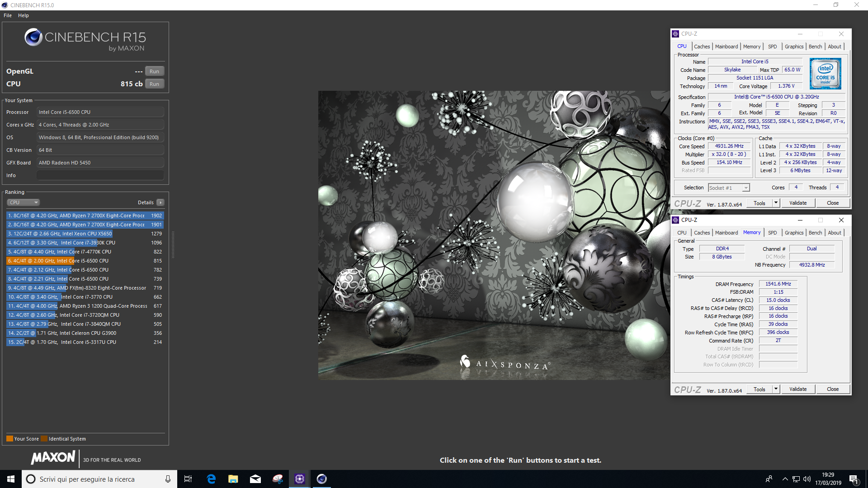Image resolution: width=868 pixels, height=488 pixels.
Task: Click the Cinebench R15 logo
Action: (85, 40)
